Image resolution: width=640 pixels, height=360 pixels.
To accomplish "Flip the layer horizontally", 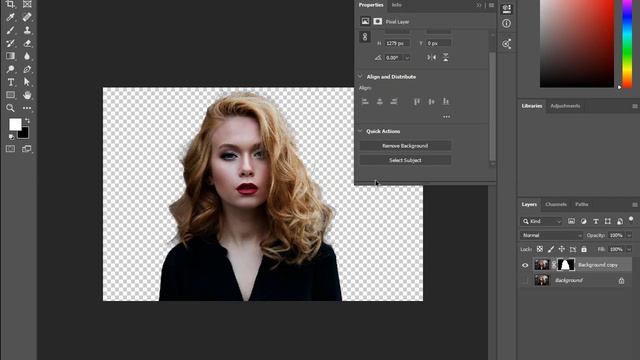I will tap(431, 58).
